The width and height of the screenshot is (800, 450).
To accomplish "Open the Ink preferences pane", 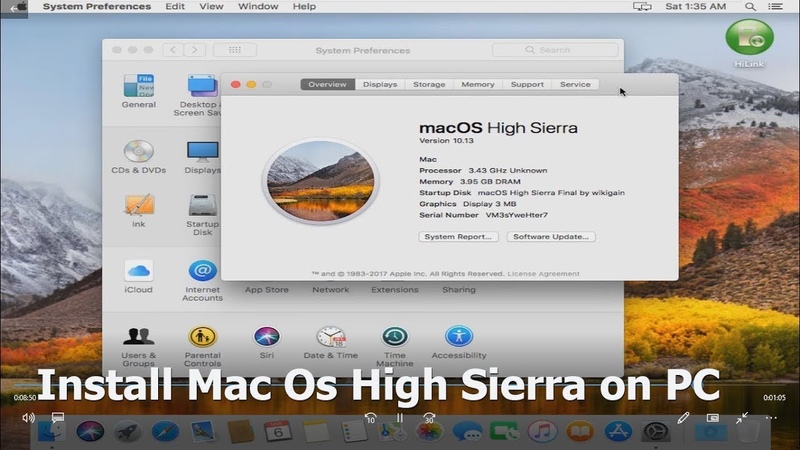I will (138, 210).
